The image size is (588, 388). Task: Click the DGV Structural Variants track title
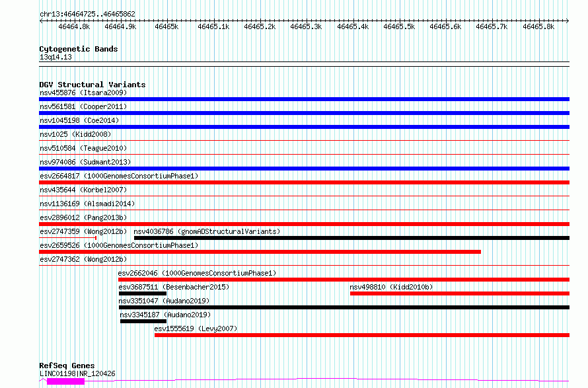coord(92,85)
